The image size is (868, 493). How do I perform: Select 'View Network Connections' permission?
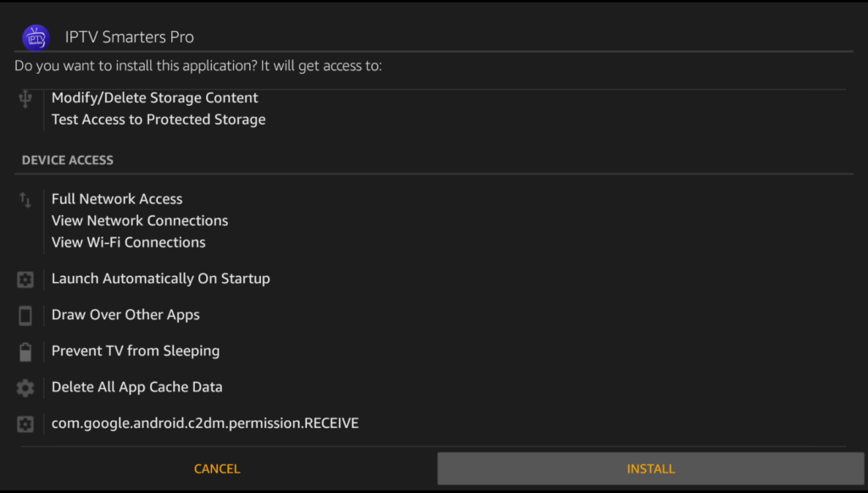pyautogui.click(x=140, y=220)
